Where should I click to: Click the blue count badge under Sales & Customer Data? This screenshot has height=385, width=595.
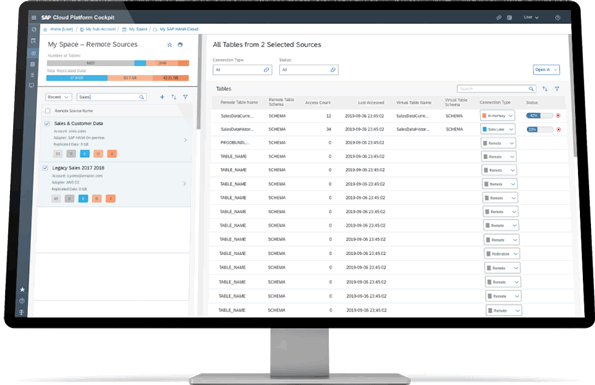(85, 154)
